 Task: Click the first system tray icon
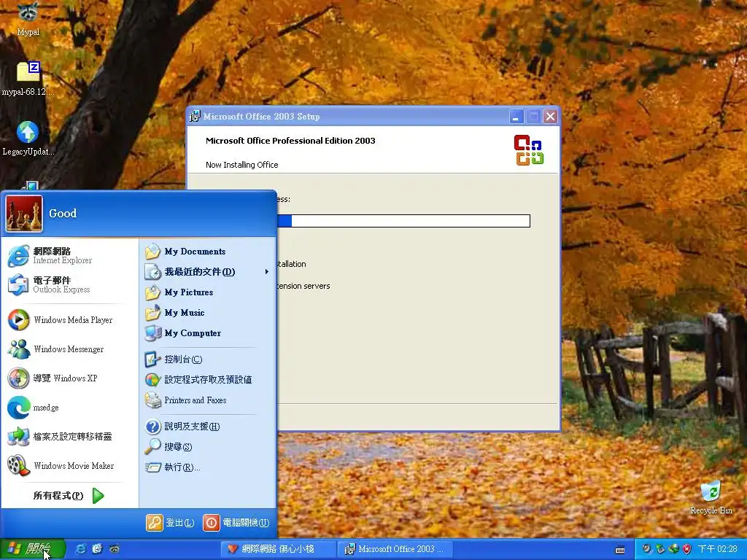coord(646,549)
